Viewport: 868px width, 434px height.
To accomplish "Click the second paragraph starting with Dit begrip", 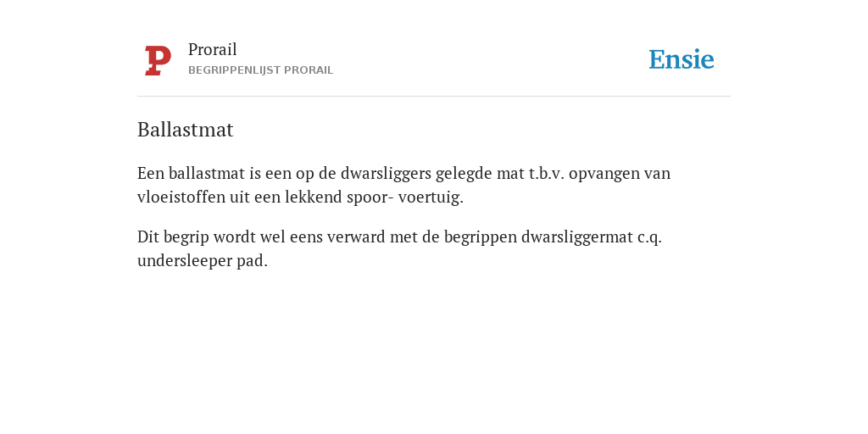I will pos(400,248).
